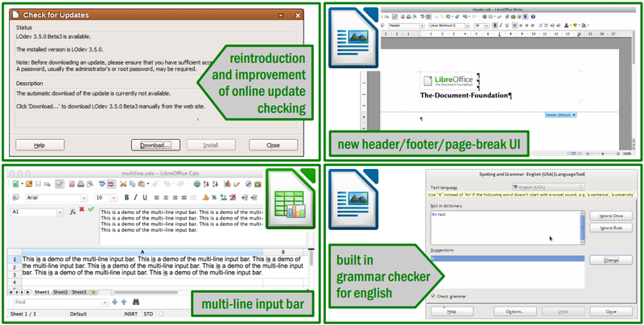Toggle Bold in Calc formatting toolbar

[126, 197]
